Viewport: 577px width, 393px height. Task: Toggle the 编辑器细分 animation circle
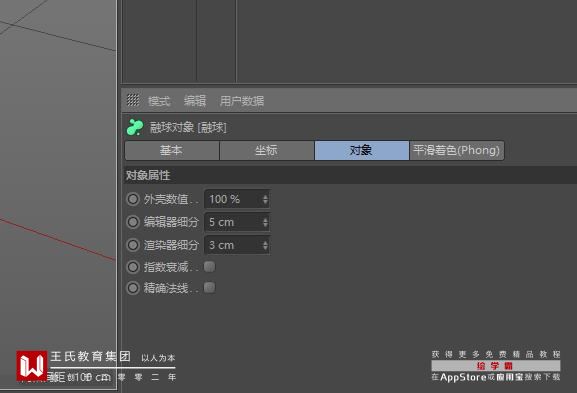133,222
